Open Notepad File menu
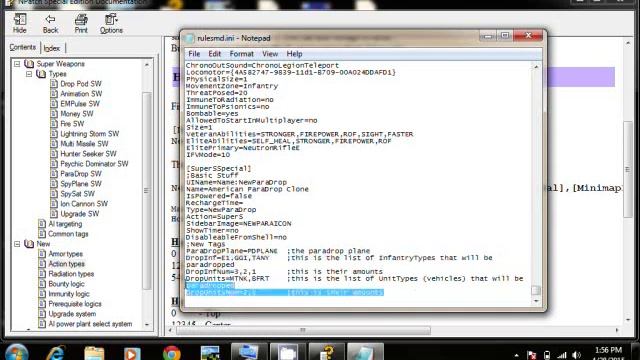The height and width of the screenshot is (360, 640). pyautogui.click(x=194, y=54)
